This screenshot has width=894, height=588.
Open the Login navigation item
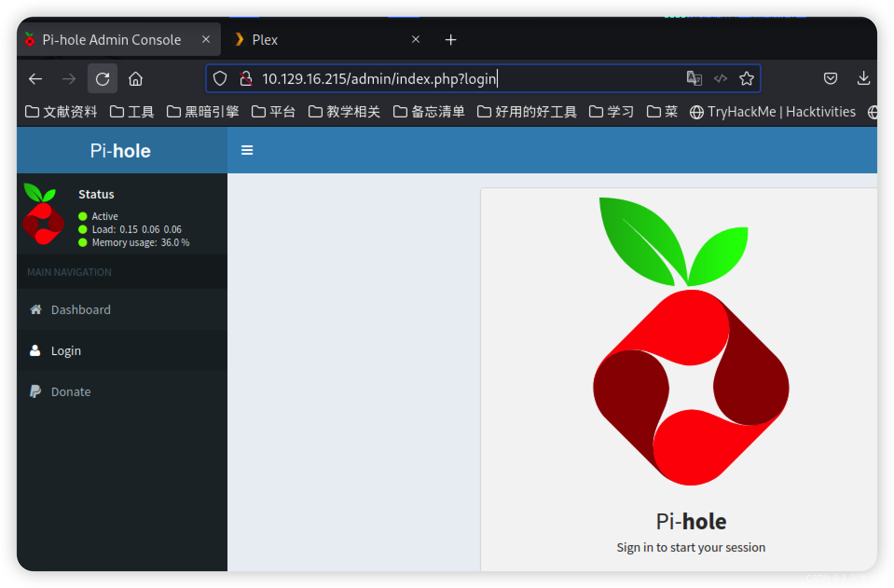[x=122, y=351]
